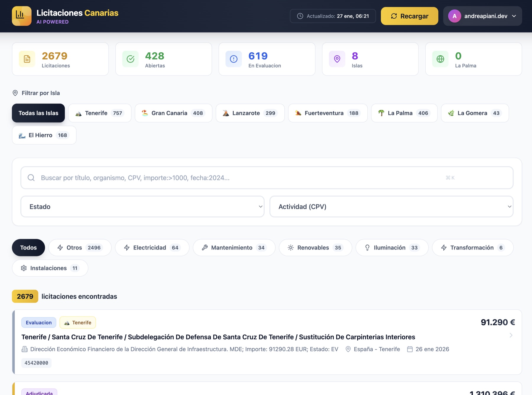Click the Tenerife badge on tender card
The width and height of the screenshot is (532, 395).
78,323
